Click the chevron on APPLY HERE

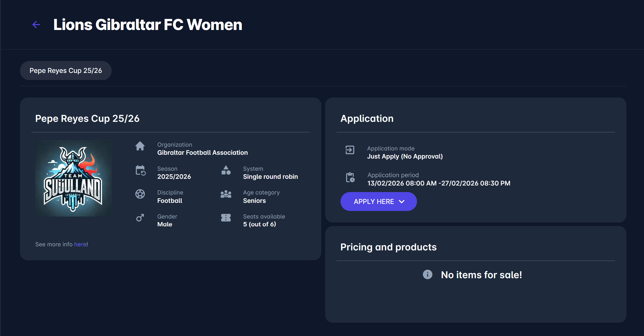pyautogui.click(x=402, y=201)
